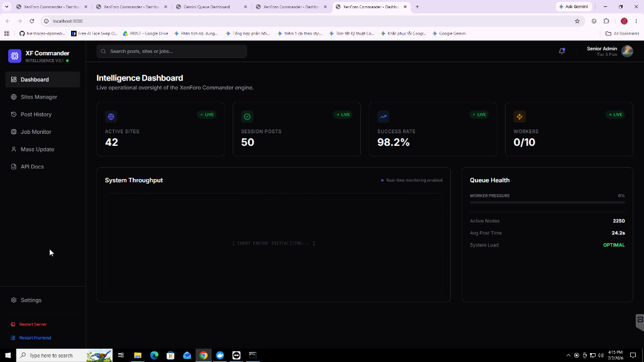The height and width of the screenshot is (362, 644).
Task: Click the Chrome taskbar icon
Action: point(203,356)
